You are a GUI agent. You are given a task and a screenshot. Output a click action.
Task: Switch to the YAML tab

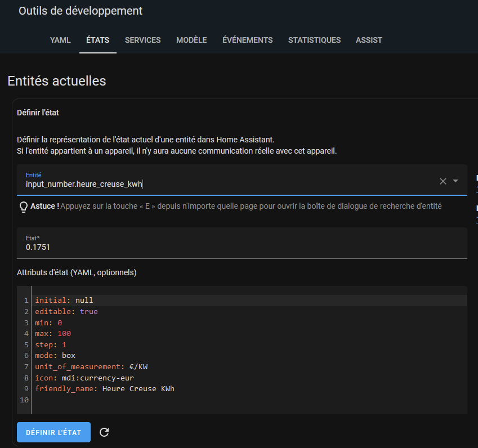point(60,40)
